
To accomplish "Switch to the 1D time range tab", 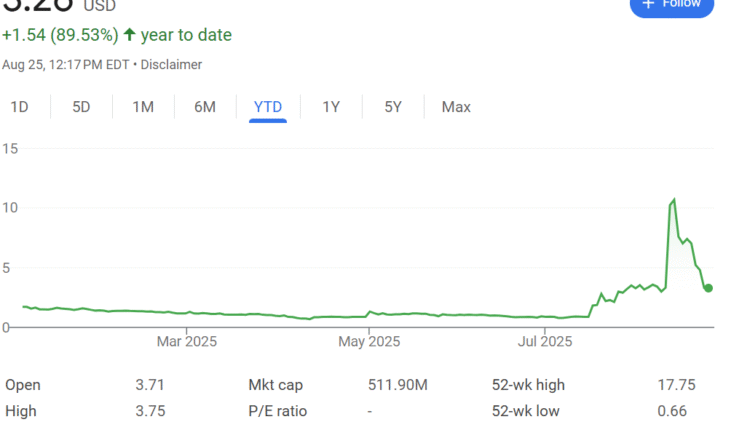I will point(19,107).
